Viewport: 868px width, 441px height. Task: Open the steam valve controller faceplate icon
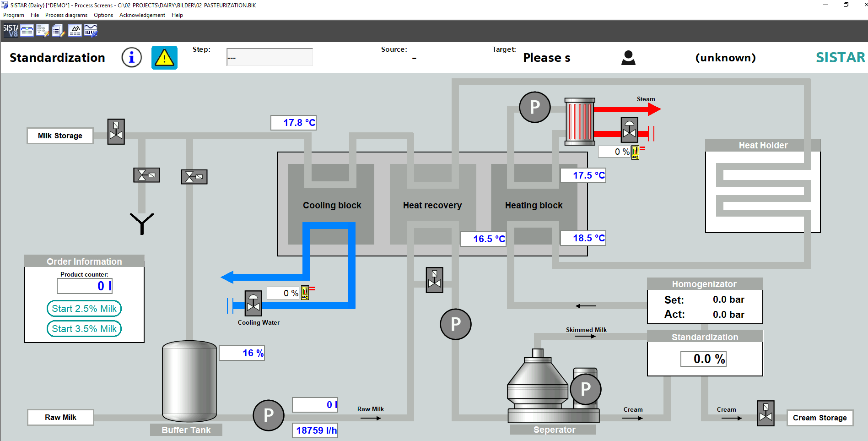[635, 152]
